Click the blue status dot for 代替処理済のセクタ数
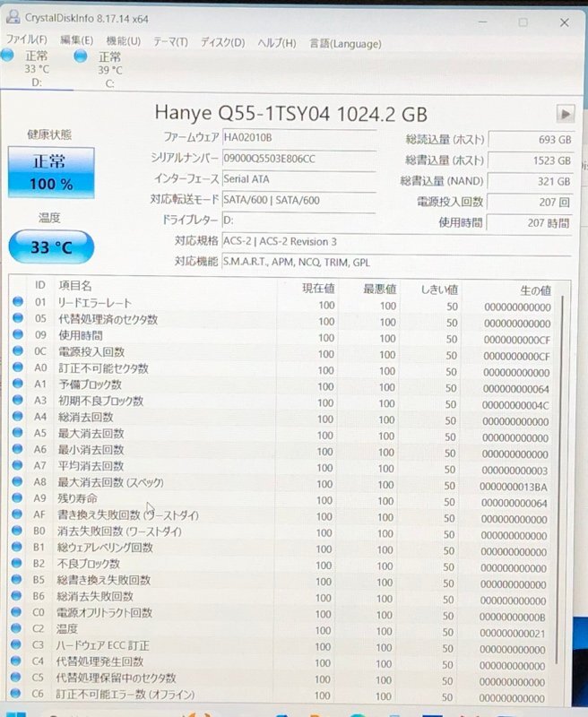This screenshot has width=588, height=717. [18, 318]
